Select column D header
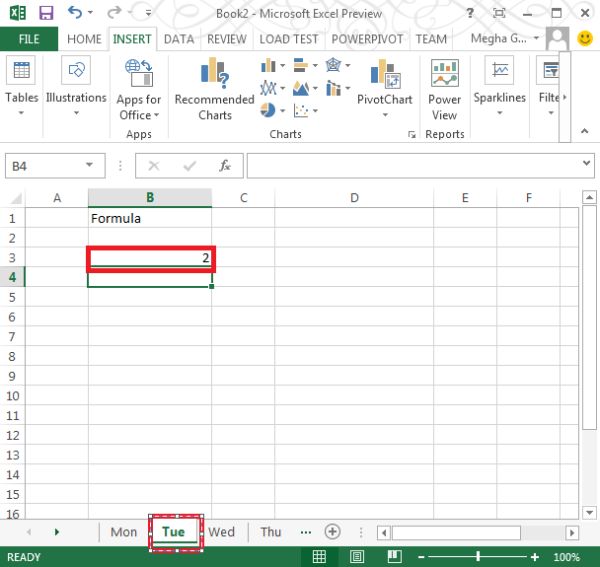Screen dimensions: 600x567 354,197
